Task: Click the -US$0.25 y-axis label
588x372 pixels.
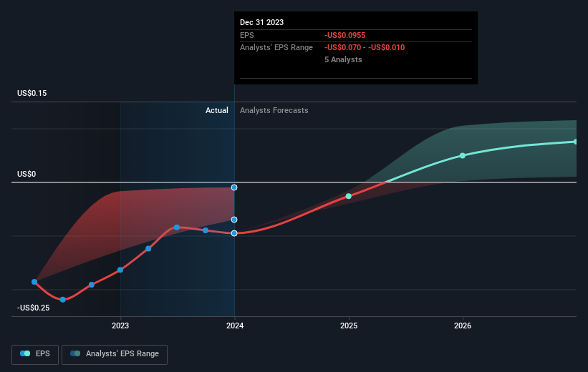Action: tap(34, 308)
